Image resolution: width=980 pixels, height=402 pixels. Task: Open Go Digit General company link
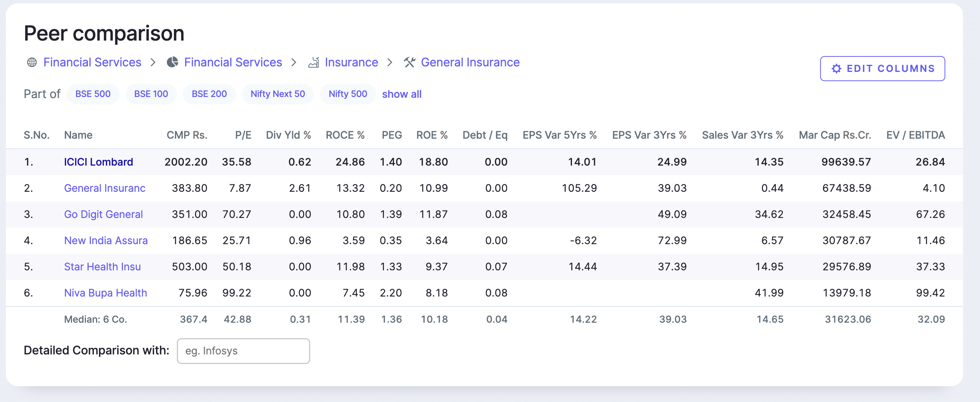[103, 214]
